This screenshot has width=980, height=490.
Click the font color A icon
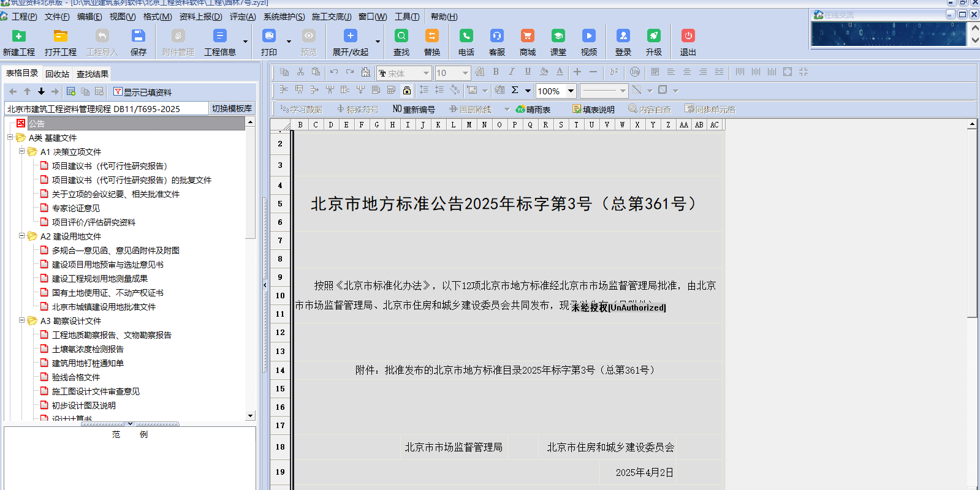560,72
